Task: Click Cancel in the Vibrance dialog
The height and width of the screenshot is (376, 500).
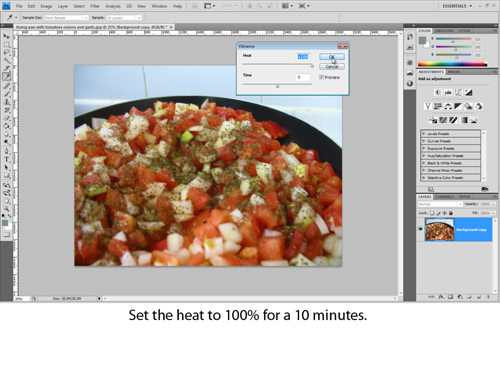Action: 332,67
